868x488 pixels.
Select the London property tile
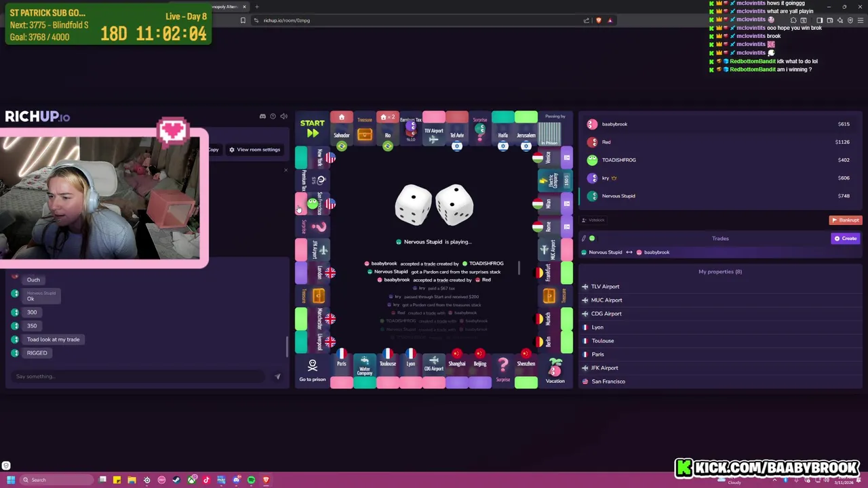pyautogui.click(x=313, y=272)
